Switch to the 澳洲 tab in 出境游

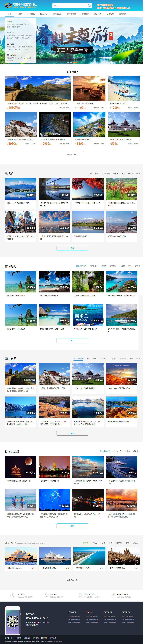coord(97,173)
